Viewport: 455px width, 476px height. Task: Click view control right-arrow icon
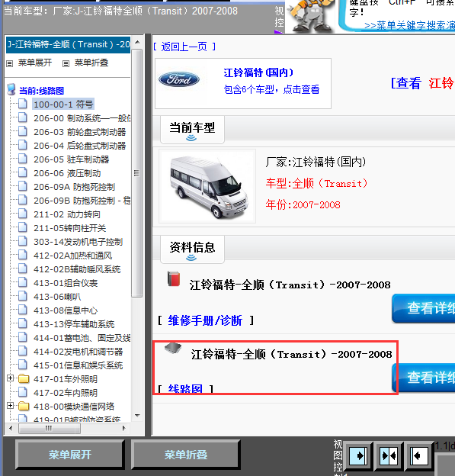click(358, 455)
